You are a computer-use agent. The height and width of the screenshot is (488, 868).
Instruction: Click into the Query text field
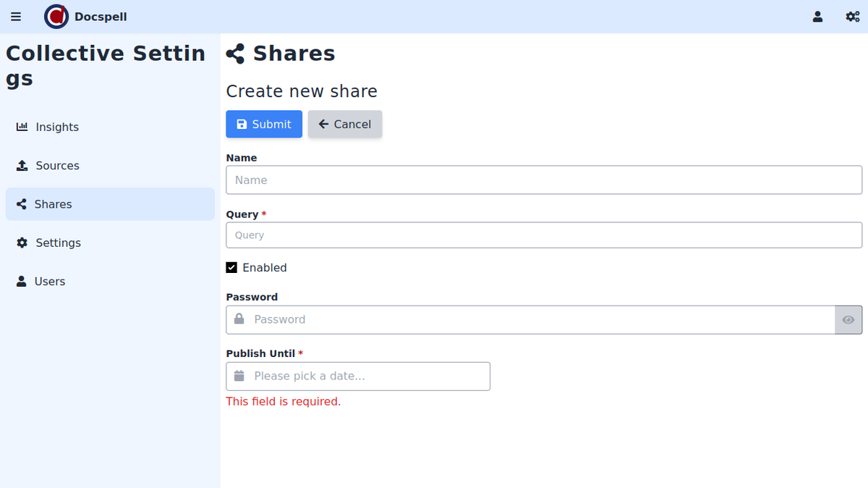pyautogui.click(x=543, y=235)
